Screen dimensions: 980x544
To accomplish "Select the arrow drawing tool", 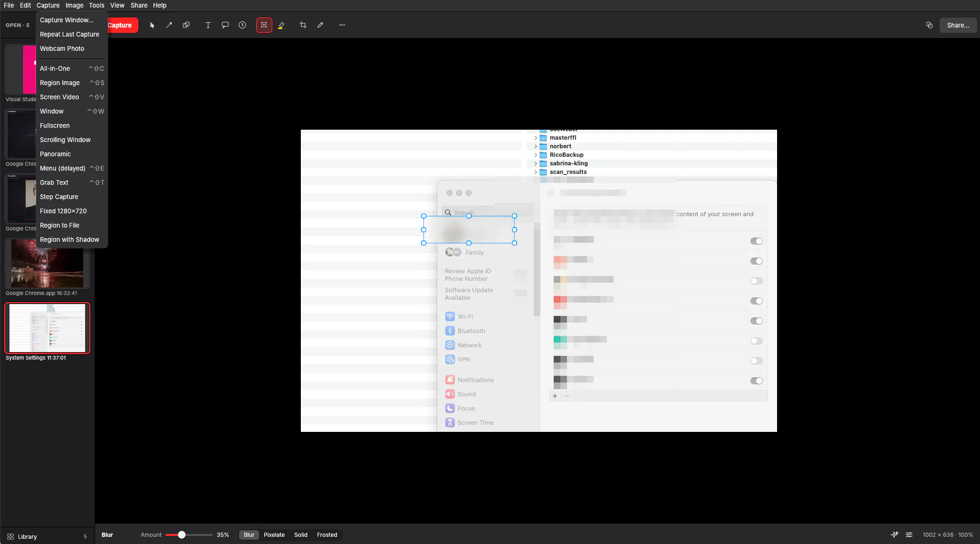I will (169, 25).
